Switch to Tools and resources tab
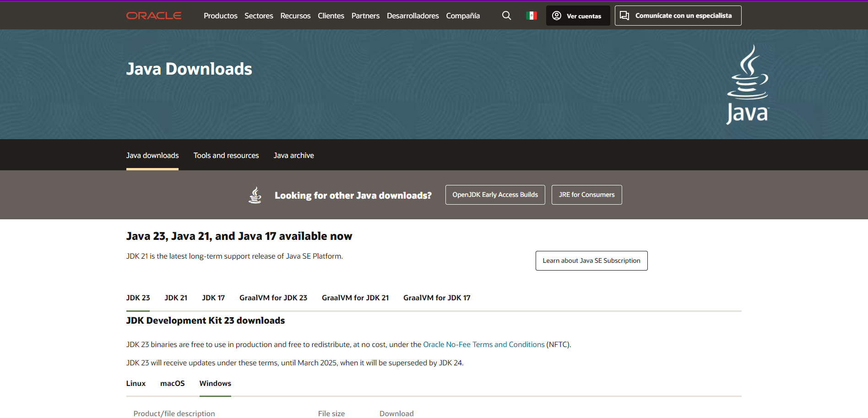Screen dimensions: 868x418 [226, 156]
